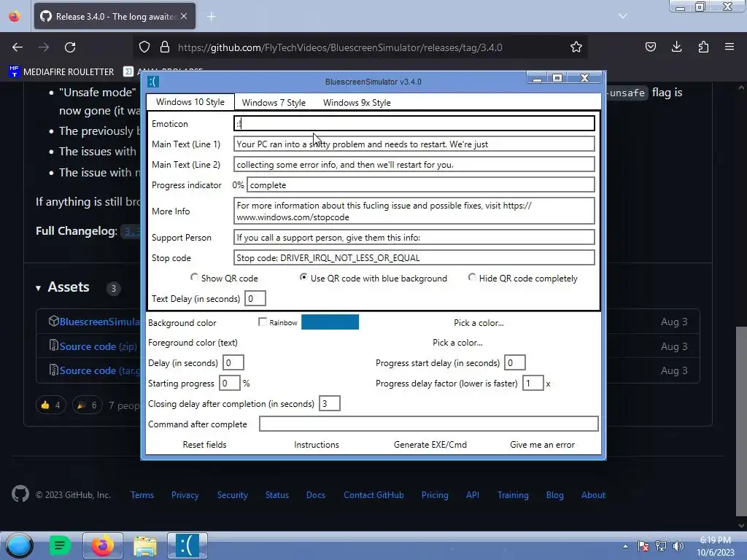
Task: Open the Start menu orb
Action: tap(20, 545)
